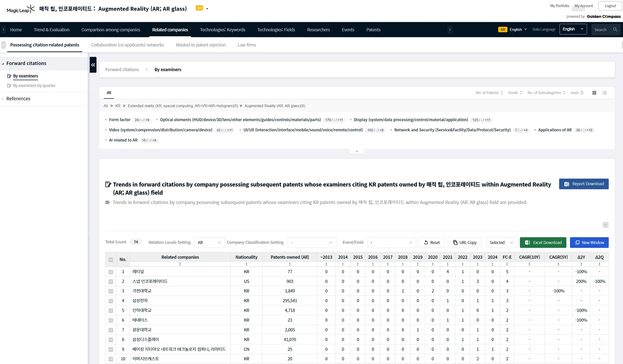This screenshot has height=364, width=623.
Task: Open the Data Language English dropdown
Action: coord(573,29)
